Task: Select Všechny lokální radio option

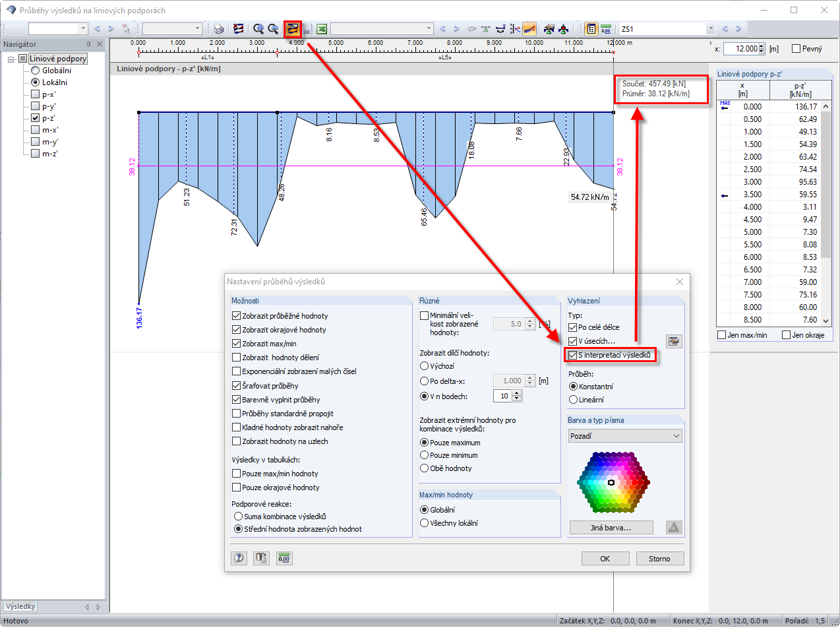Action: pos(424,523)
